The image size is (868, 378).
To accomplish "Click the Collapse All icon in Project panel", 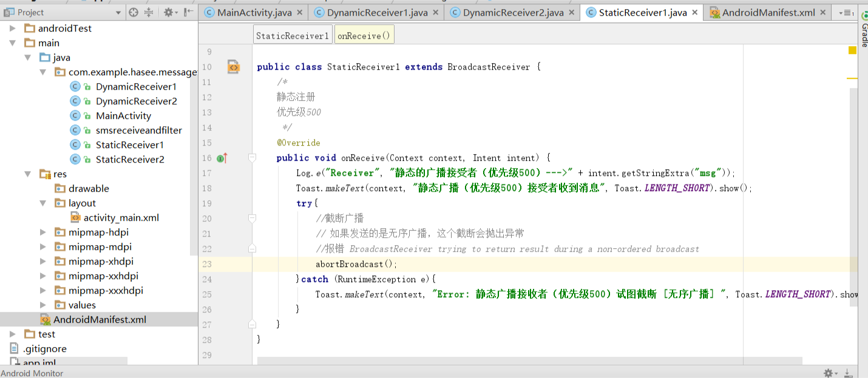I will (148, 12).
